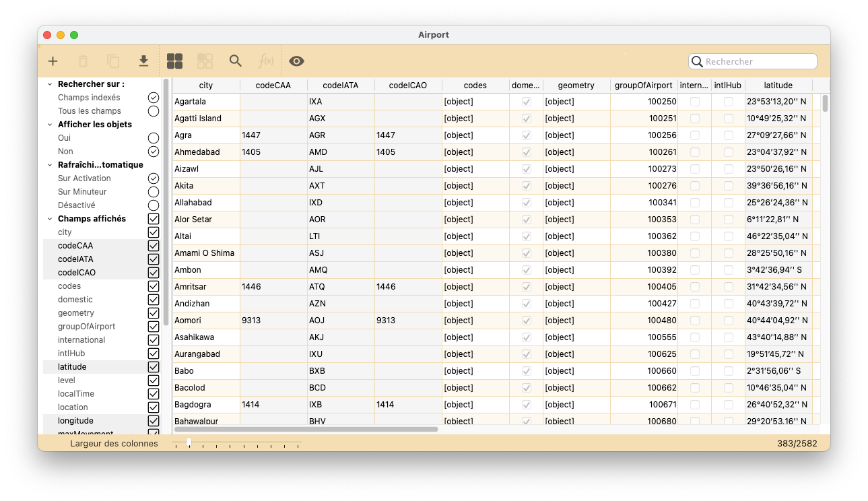Click latitude 3°42'36,94'' S cell
Image resolution: width=868 pixels, height=501 pixels.
pos(778,270)
